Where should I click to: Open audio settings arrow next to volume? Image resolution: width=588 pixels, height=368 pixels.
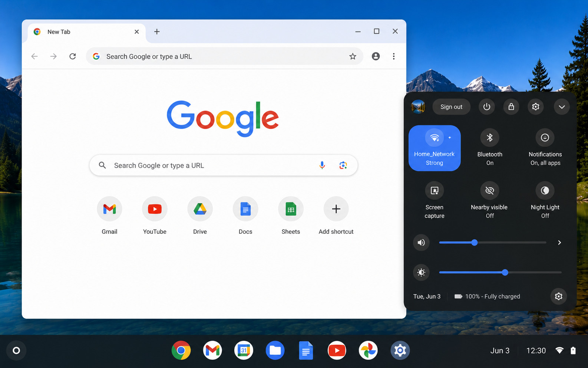pos(559,243)
